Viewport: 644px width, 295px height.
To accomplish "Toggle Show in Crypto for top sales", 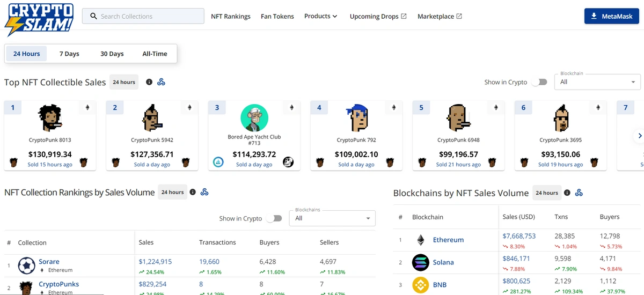I will (x=539, y=82).
